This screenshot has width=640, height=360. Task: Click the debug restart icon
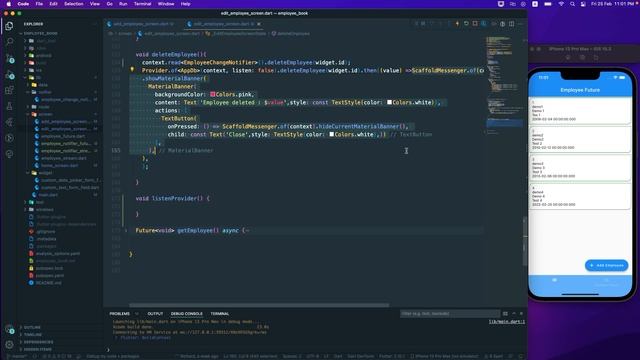[466, 24]
